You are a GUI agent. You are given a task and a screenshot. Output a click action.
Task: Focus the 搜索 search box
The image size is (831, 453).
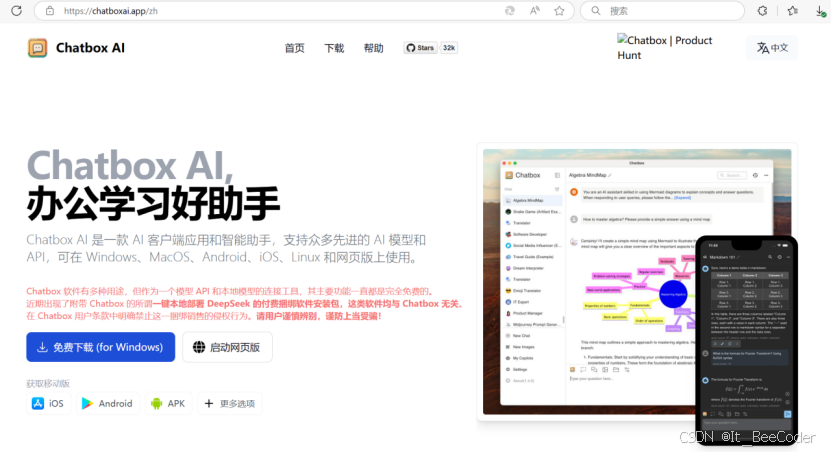click(x=662, y=11)
